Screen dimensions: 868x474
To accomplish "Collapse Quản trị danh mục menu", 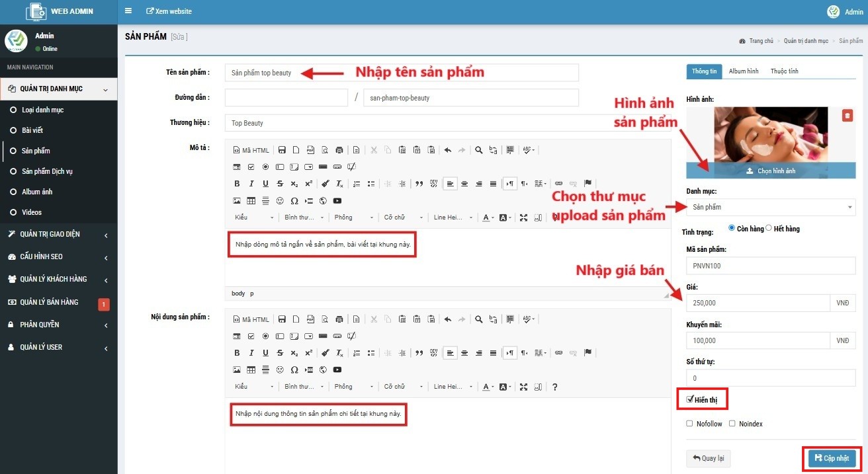I will [x=59, y=89].
